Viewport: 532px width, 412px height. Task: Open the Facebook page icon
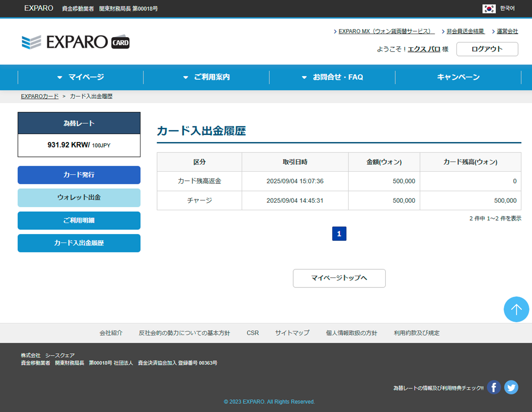point(494,387)
